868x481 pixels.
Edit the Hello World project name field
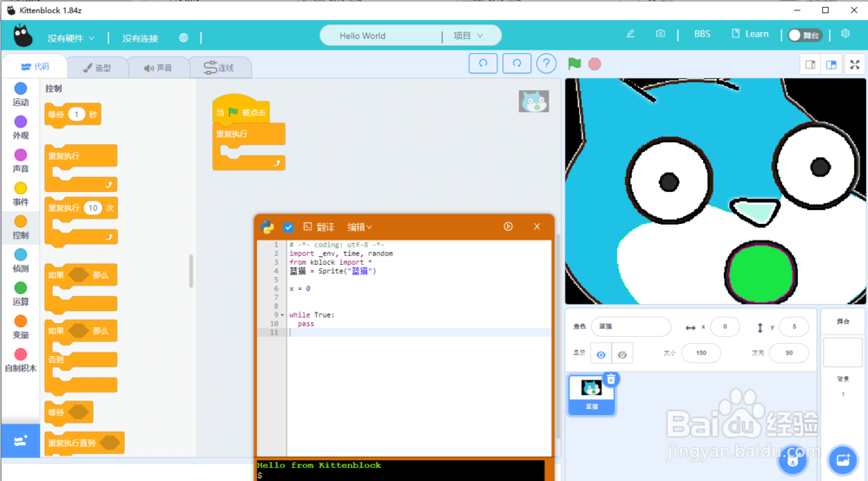point(381,36)
